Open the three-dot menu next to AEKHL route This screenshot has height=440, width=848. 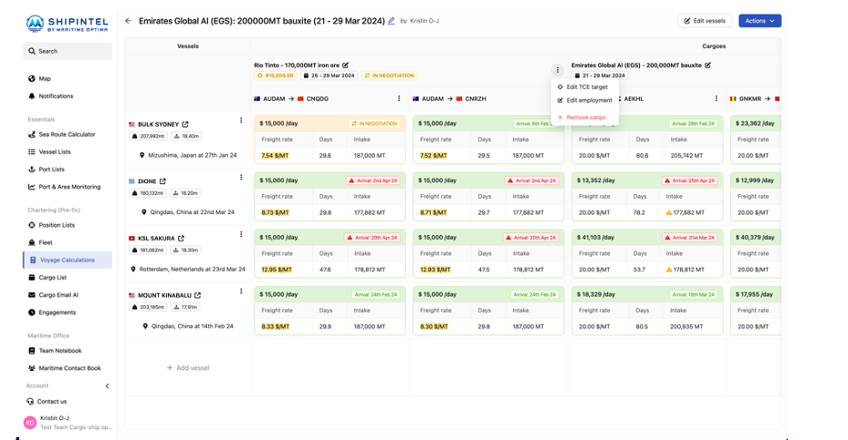pyautogui.click(x=716, y=99)
